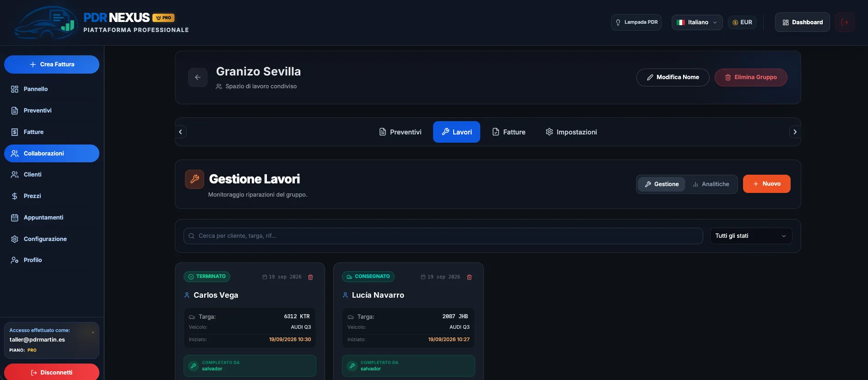
Task: Delete Lucía Navarro job with trash icon
Action: tap(469, 277)
